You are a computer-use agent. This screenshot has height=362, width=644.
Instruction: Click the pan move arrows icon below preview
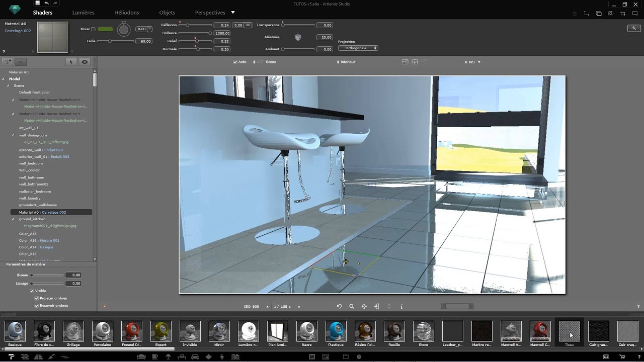click(364, 306)
